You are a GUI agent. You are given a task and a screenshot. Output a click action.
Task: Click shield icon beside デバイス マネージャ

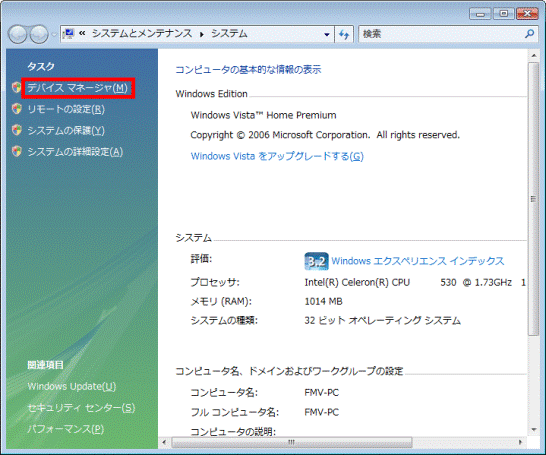point(16,87)
